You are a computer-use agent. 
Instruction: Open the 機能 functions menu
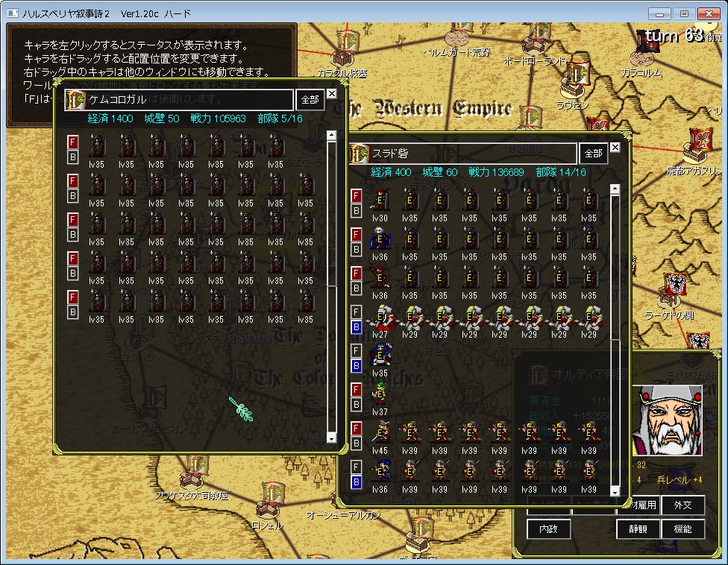(x=682, y=528)
